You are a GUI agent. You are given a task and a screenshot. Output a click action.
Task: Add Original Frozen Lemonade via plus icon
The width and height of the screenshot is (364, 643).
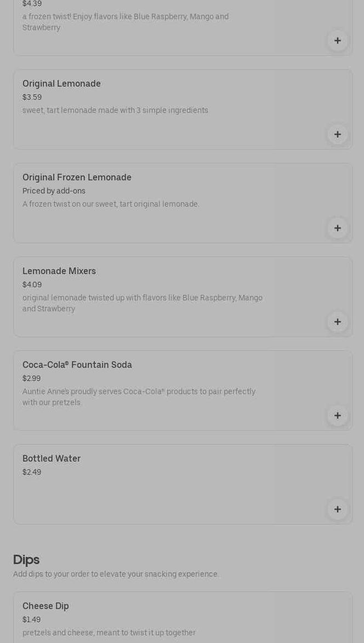[338, 228]
